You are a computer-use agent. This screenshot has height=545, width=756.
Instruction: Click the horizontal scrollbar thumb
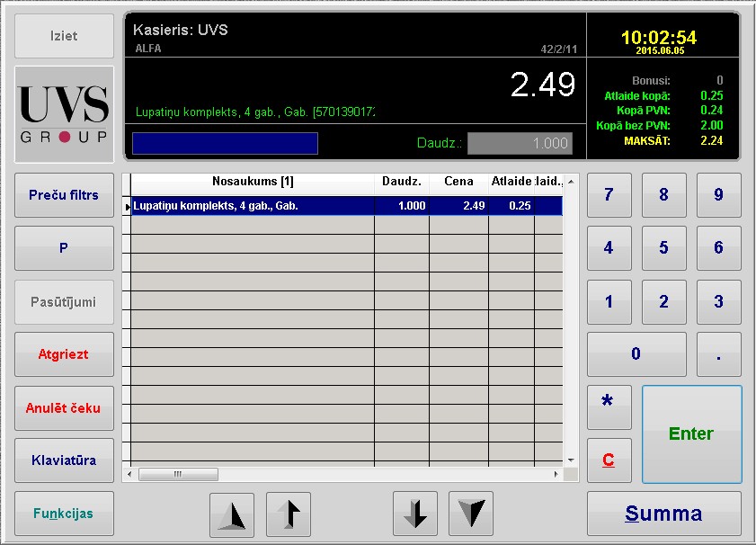point(178,474)
